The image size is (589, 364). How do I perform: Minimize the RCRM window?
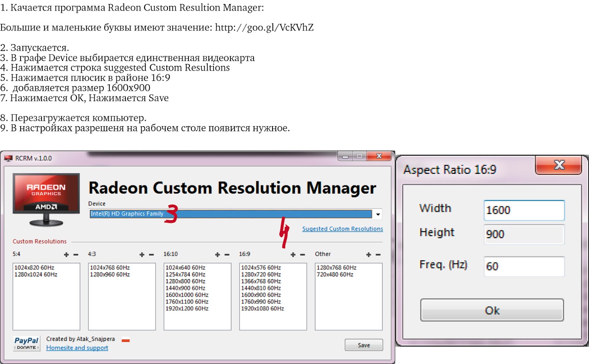point(345,156)
